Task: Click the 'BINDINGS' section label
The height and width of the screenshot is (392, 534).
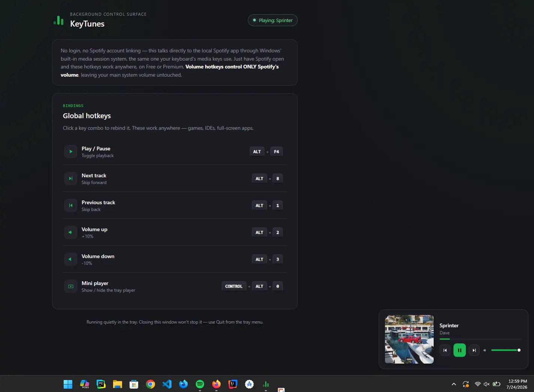Action: click(73, 106)
